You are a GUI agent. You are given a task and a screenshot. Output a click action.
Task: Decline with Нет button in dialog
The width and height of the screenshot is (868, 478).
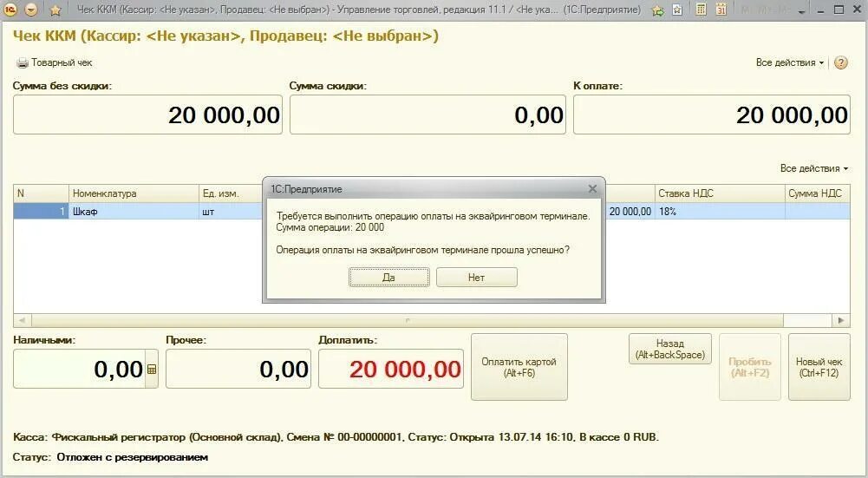coord(477,278)
